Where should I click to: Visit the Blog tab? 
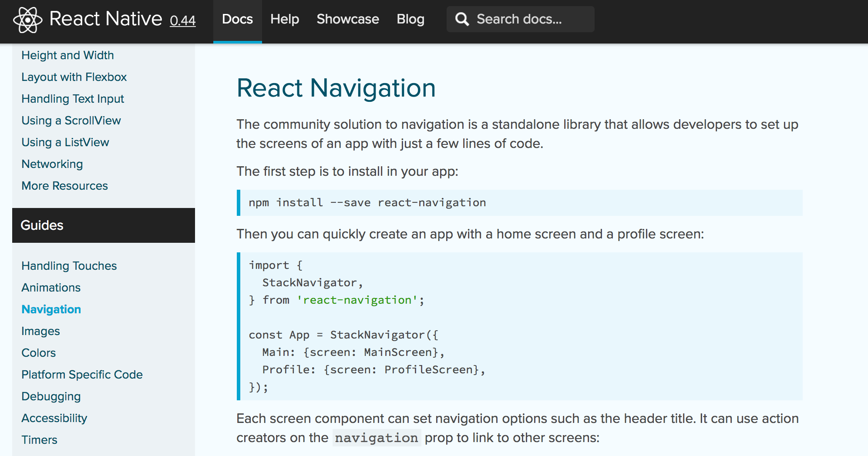click(x=410, y=19)
